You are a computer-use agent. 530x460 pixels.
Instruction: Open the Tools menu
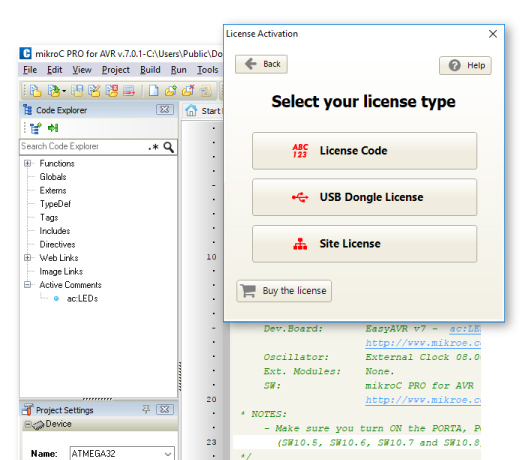click(x=208, y=70)
